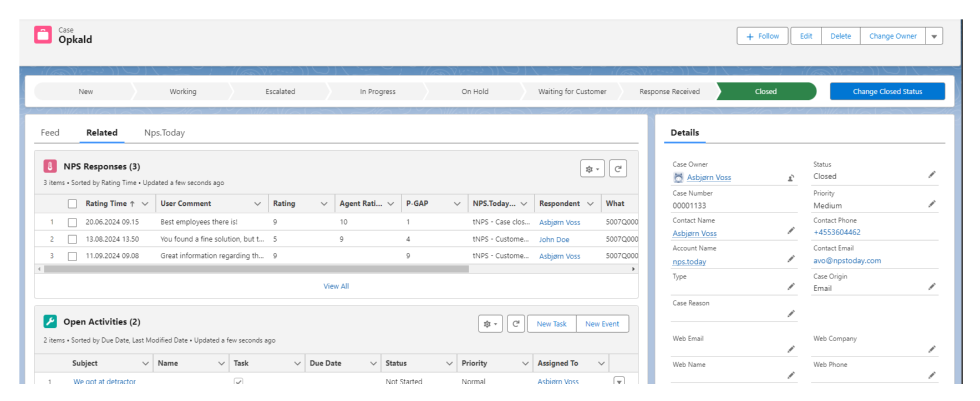Refresh the Open Activities list
This screenshot has height=401, width=980.
515,324
